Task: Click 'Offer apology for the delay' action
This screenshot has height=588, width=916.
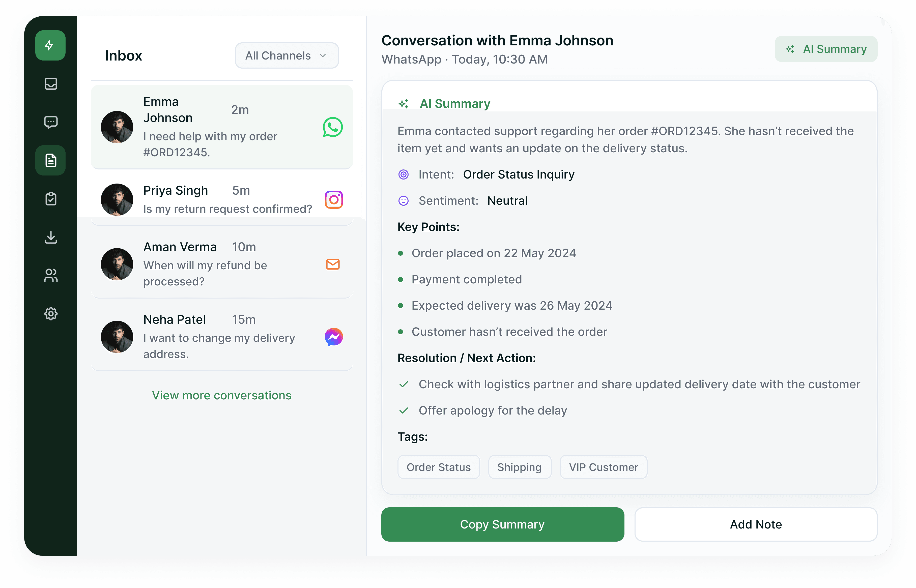Action: pyautogui.click(x=493, y=410)
